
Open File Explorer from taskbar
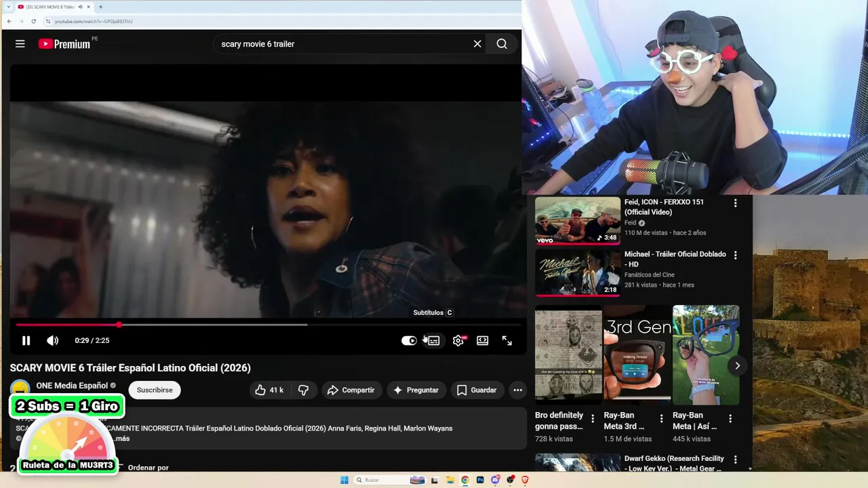(450, 480)
